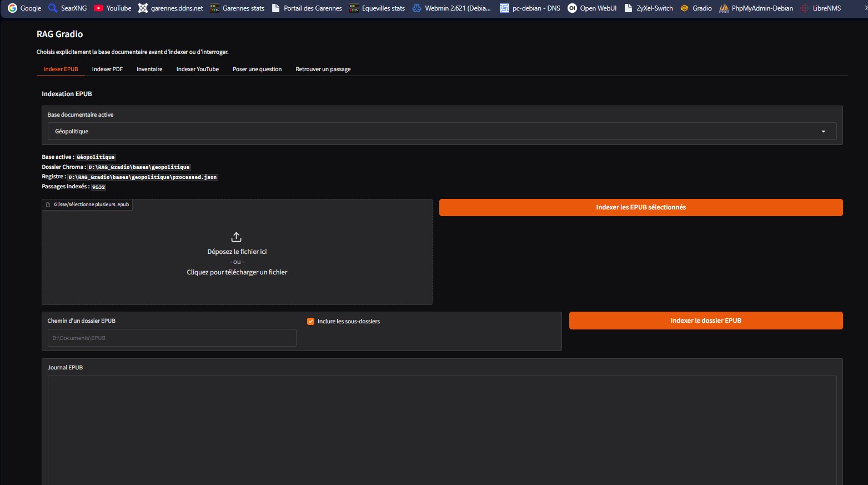Go to the Indexer YouTube tab
The image size is (868, 485).
coord(198,69)
